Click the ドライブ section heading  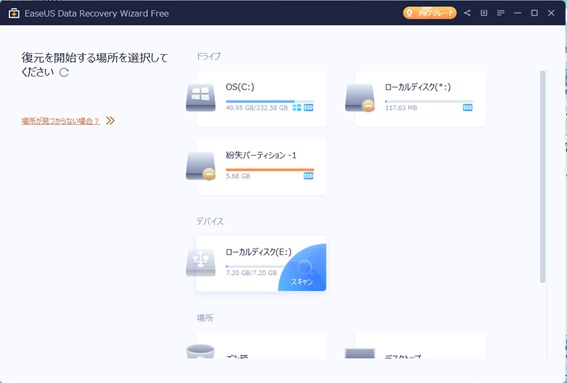click(208, 56)
